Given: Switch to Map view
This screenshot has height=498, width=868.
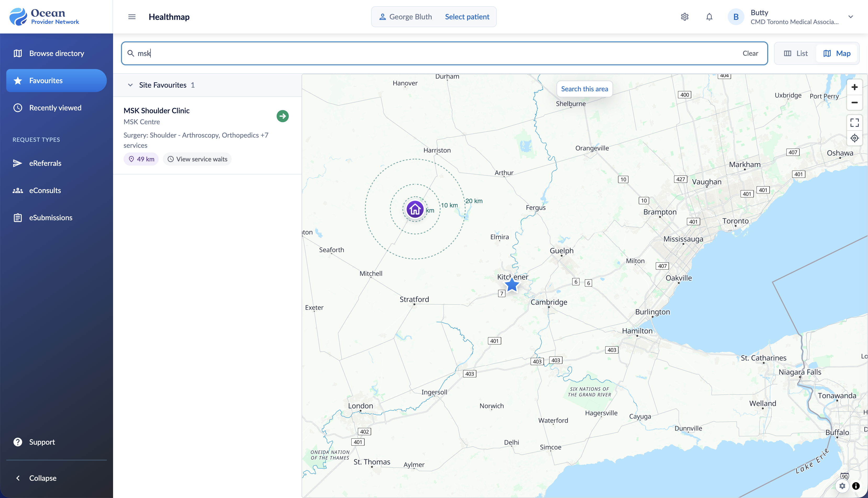Looking at the screenshot, I should [837, 53].
